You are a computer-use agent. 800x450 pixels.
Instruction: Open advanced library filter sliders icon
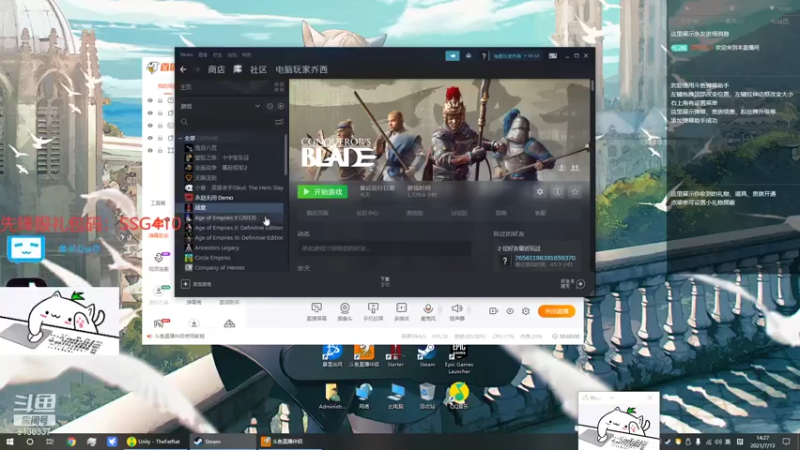[279, 122]
